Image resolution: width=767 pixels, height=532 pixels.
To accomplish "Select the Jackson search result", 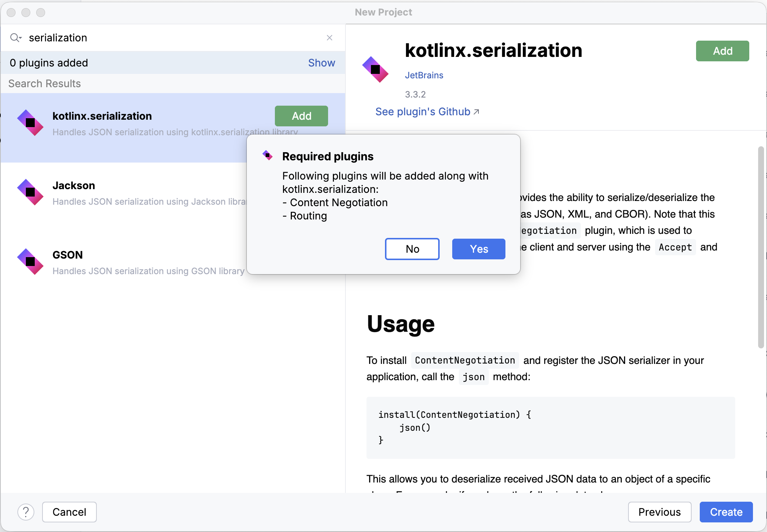I will pos(124,197).
